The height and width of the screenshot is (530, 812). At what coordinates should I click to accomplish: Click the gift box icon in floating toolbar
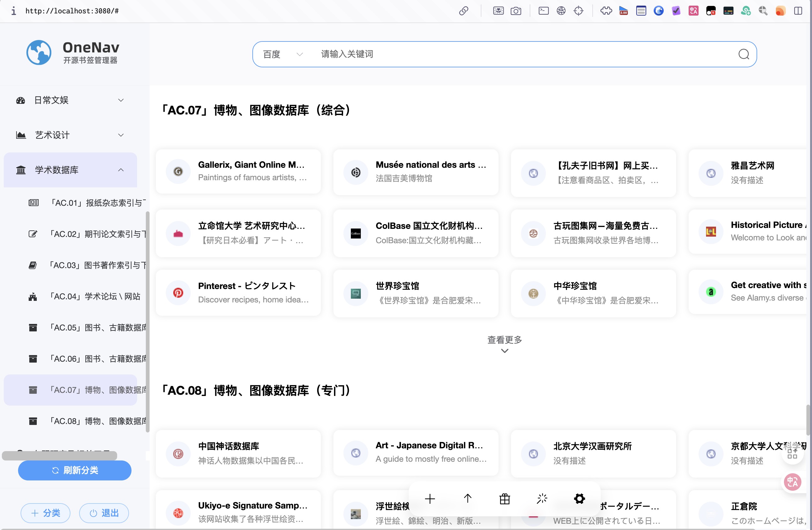pos(504,499)
